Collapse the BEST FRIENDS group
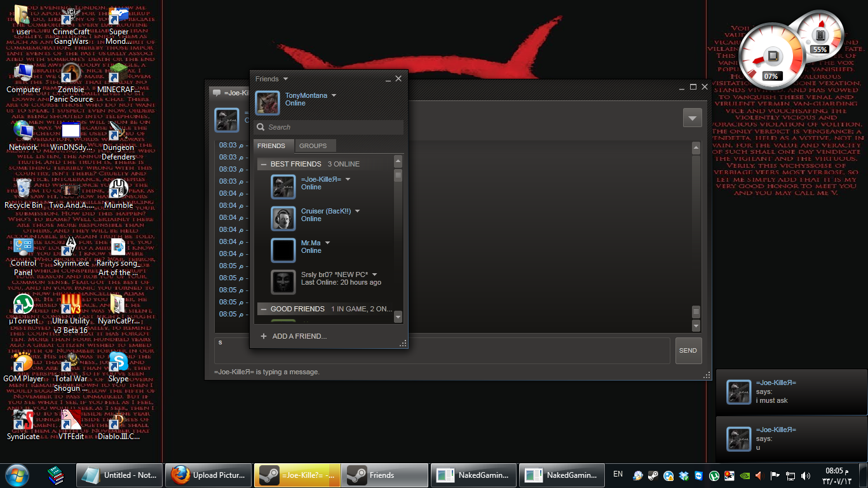 [264, 164]
